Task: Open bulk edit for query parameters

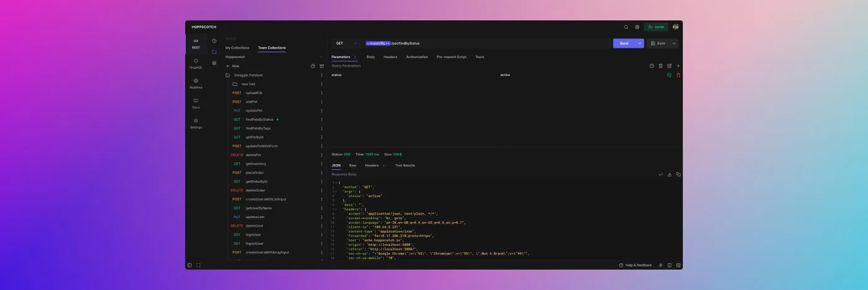Action: (x=670, y=66)
